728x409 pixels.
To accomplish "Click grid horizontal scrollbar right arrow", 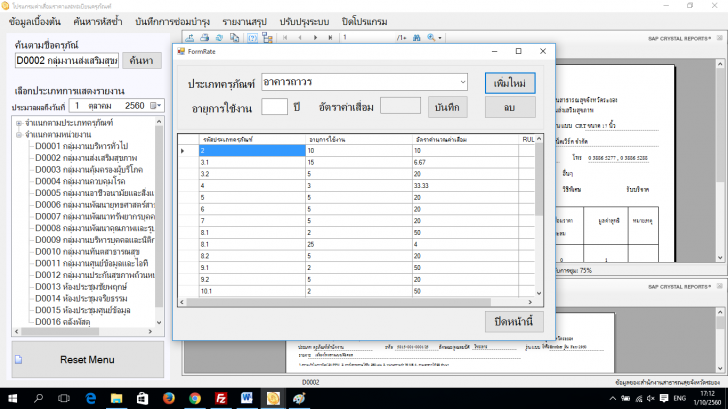I will coord(530,302).
